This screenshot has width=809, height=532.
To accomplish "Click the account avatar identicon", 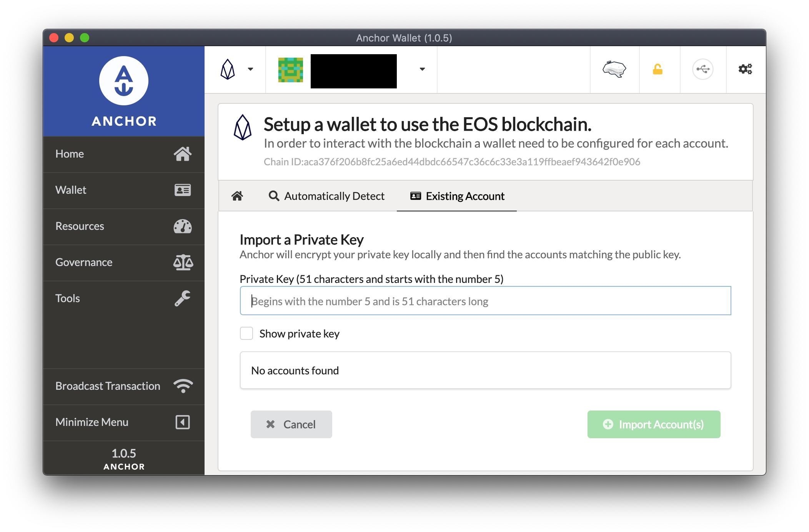I will 291,70.
